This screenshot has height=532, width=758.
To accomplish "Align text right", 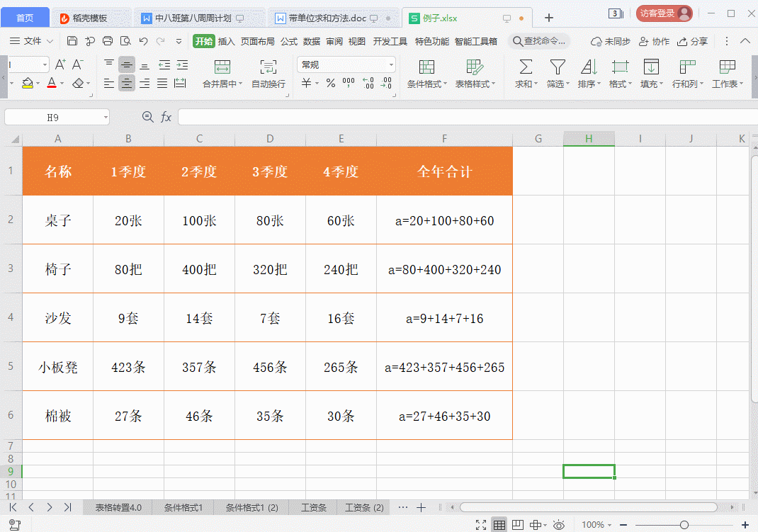I will (x=145, y=84).
